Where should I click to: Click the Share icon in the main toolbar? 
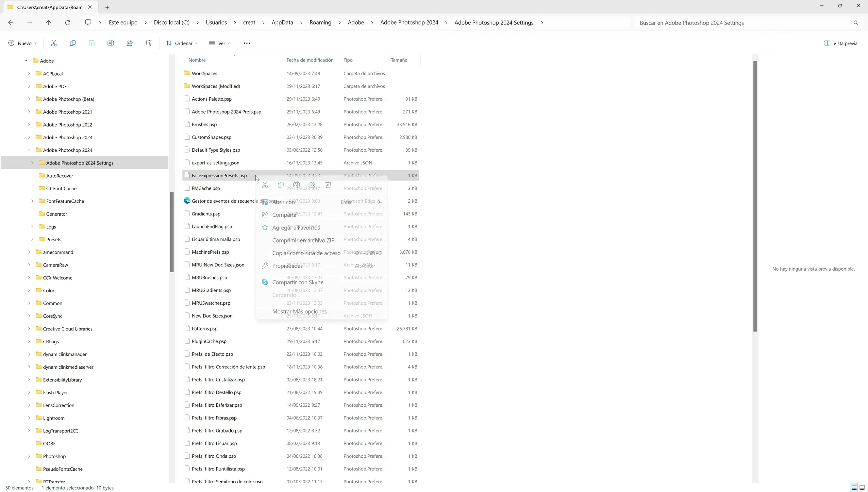tap(130, 43)
